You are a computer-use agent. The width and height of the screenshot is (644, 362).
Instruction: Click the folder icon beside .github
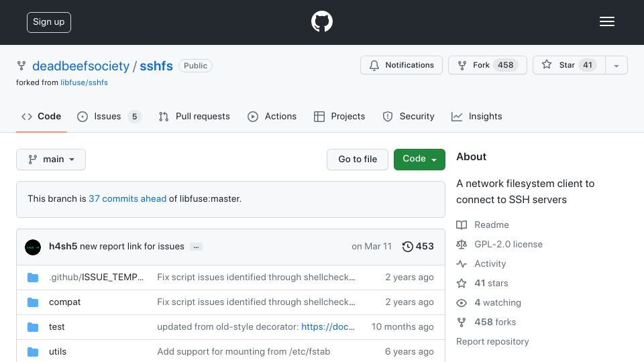pyautogui.click(x=33, y=278)
